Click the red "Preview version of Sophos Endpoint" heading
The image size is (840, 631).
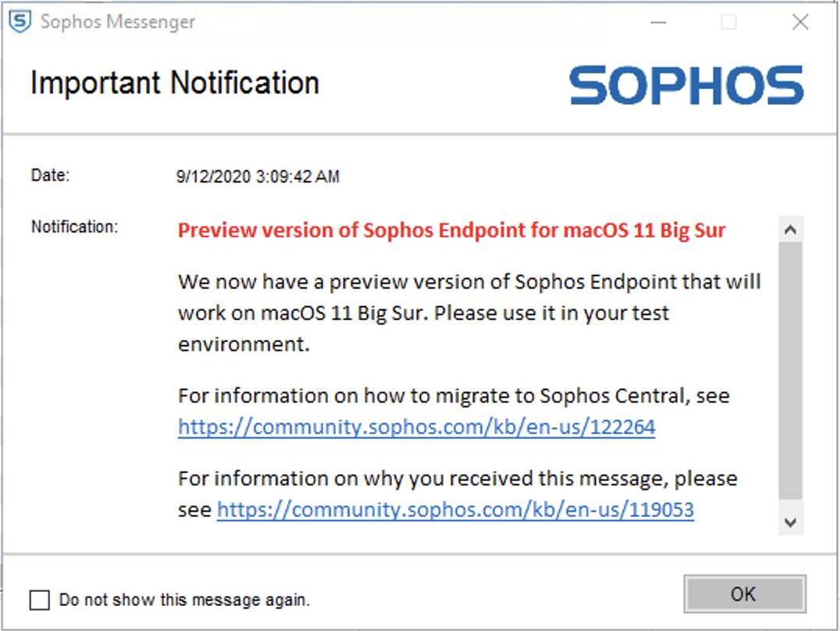point(451,230)
